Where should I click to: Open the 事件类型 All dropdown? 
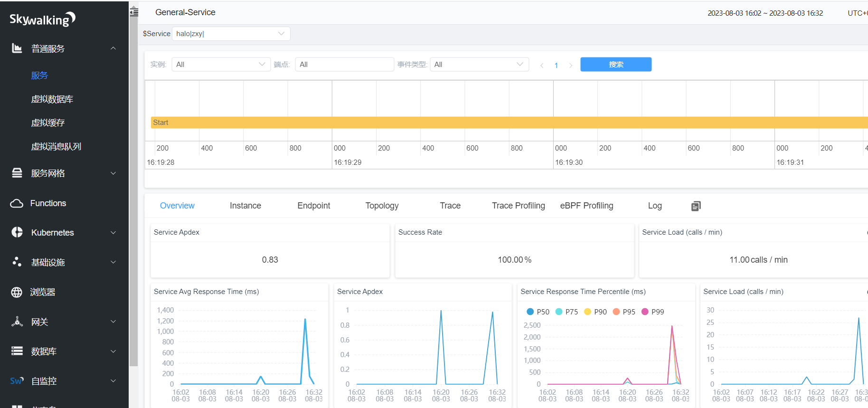click(479, 65)
